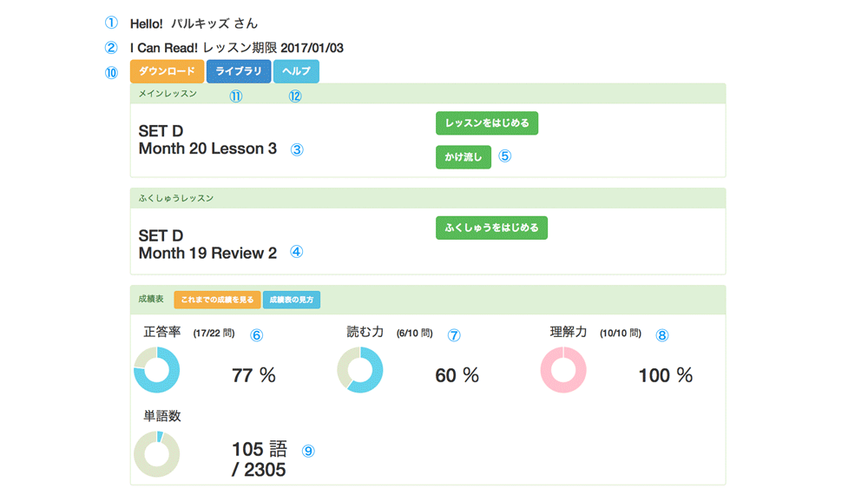Select the SET D Month 20 Lesson 3 title

click(207, 141)
